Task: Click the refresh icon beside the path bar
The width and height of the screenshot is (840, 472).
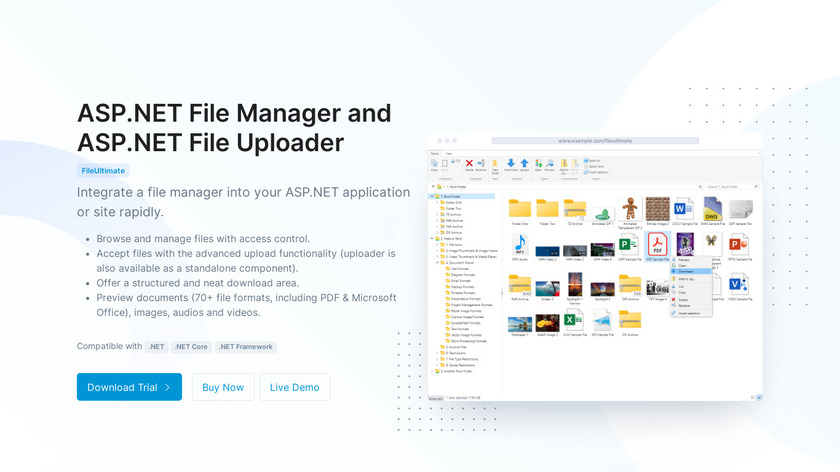Action: (x=700, y=186)
